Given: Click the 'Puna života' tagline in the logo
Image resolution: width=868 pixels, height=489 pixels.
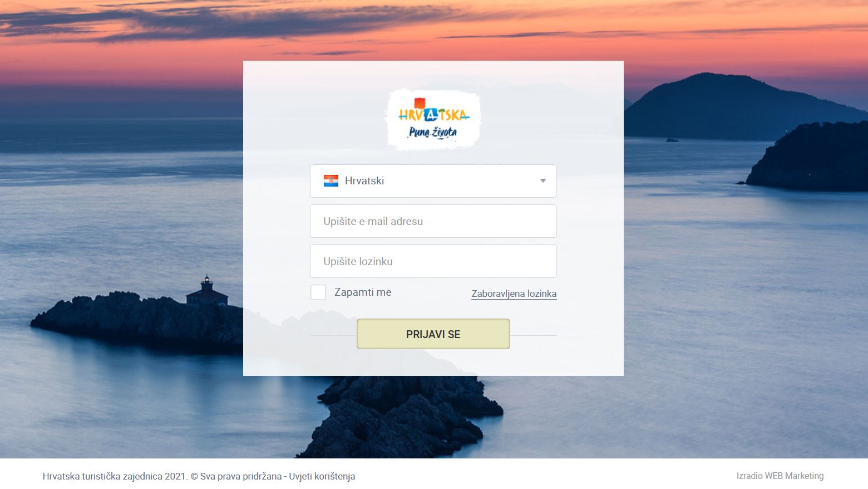Looking at the screenshot, I should tap(433, 132).
